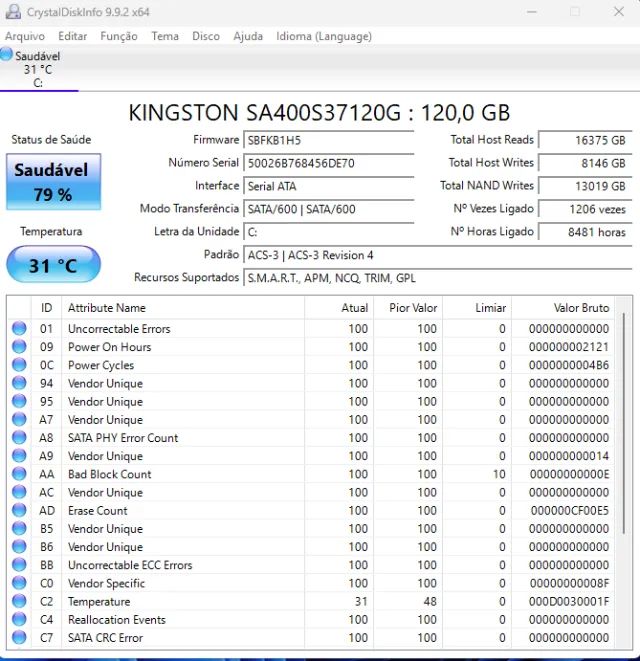This screenshot has width=640, height=661.
Task: Click the Total Host Writes value 8146 GB
Action: [x=585, y=163]
